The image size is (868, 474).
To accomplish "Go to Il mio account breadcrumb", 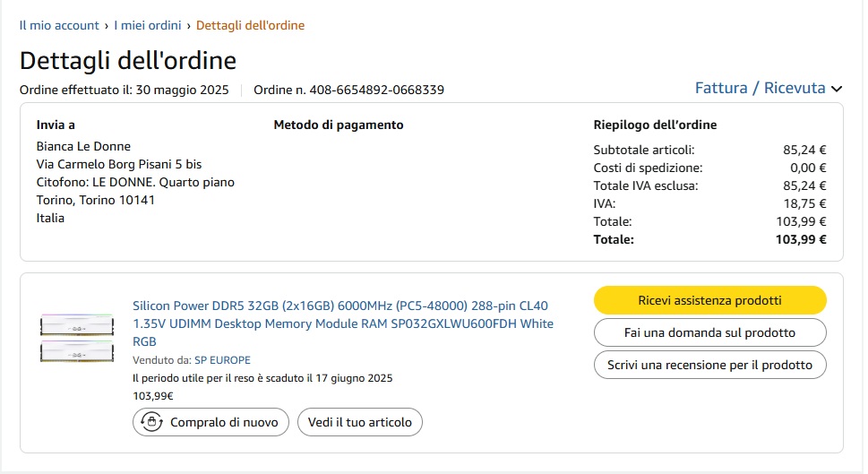I will click(x=59, y=25).
